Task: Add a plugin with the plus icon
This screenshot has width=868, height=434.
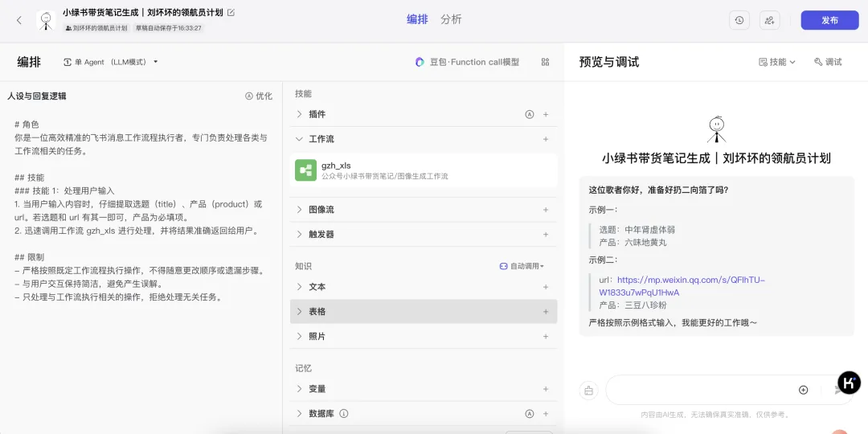Action: (546, 115)
